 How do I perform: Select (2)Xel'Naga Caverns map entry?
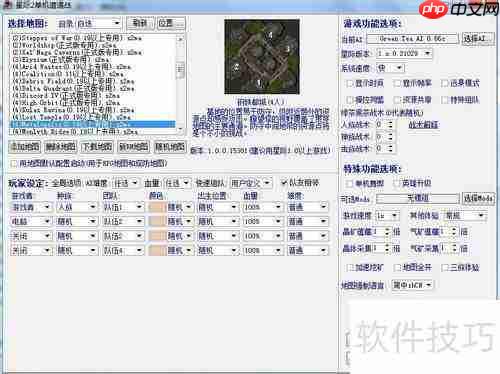point(77,52)
